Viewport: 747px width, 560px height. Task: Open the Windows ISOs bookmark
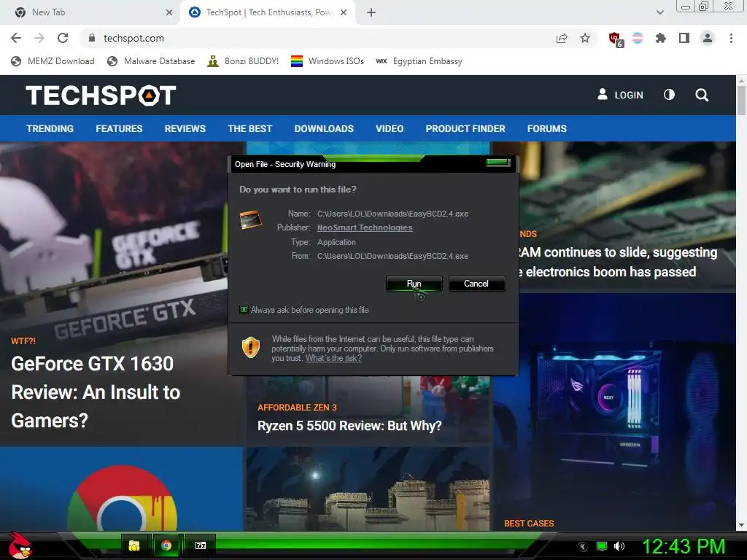pyautogui.click(x=328, y=61)
